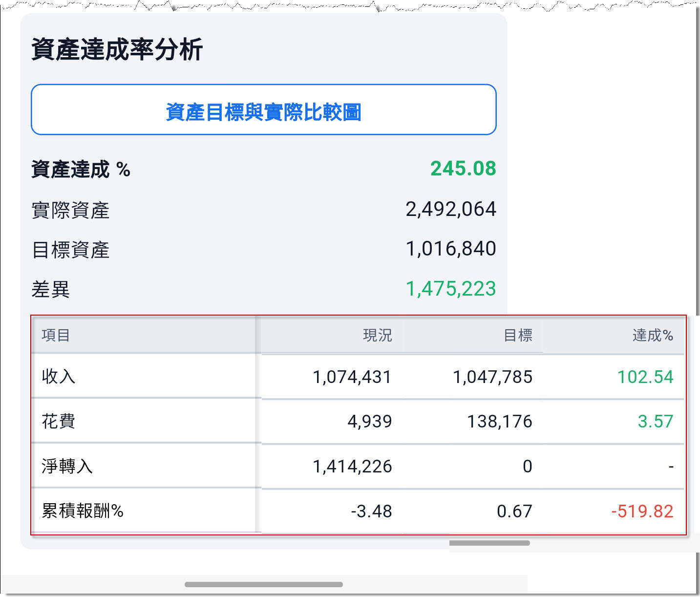Click the page's bottom horizontal scrollbar thumb
Viewport: 700px width, 597px height.
pyautogui.click(x=264, y=584)
